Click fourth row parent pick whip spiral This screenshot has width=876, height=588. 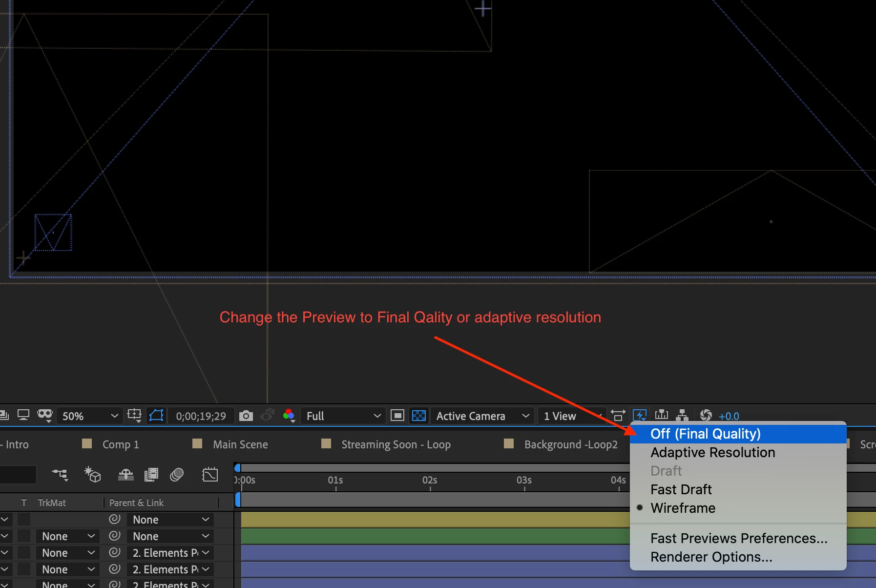point(115,569)
